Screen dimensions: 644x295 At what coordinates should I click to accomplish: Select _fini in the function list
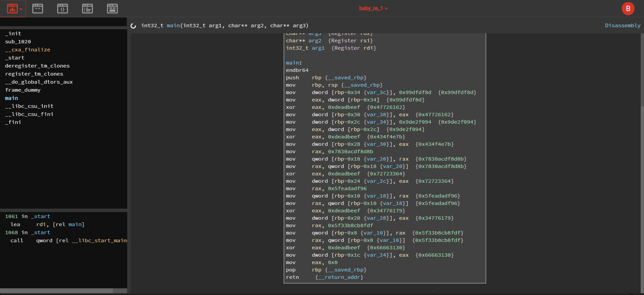[x=13, y=122]
